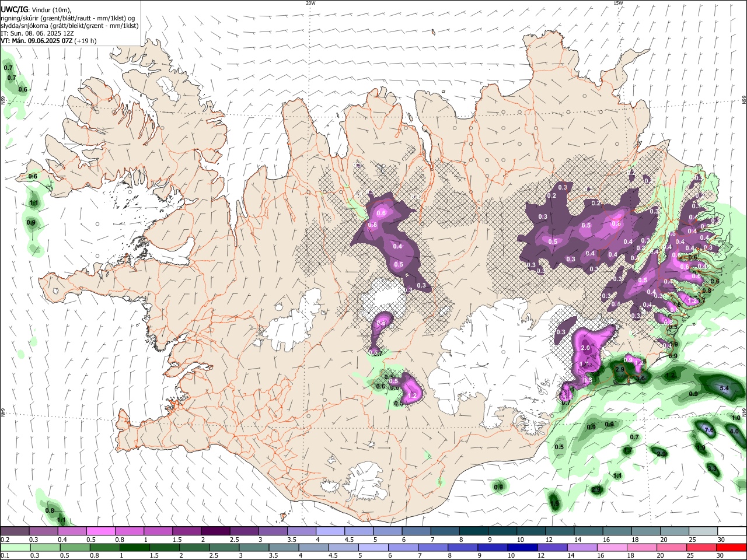747x560 pixels.
Task: Pick the lower legend swatch between 10 and 12
Action: click(522, 548)
